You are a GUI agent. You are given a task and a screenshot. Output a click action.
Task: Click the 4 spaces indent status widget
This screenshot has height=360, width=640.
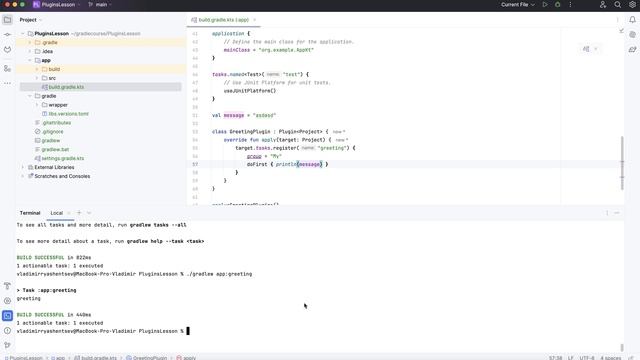click(611, 358)
